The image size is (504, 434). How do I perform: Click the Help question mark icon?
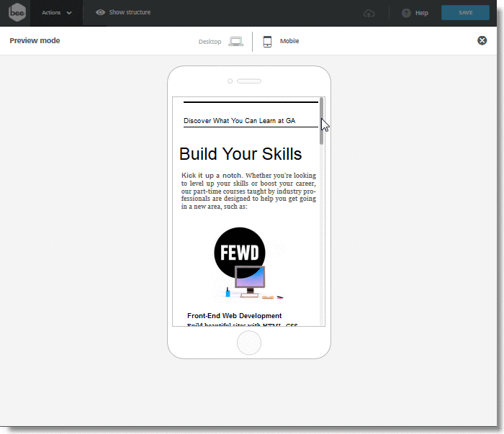tap(407, 13)
